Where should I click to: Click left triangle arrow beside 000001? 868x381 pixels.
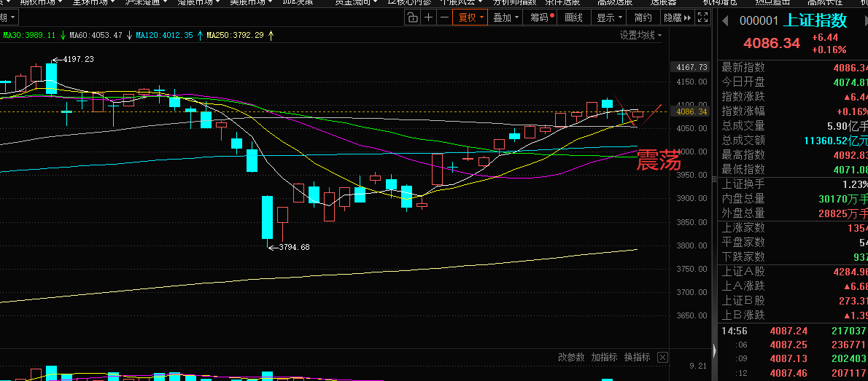point(725,22)
